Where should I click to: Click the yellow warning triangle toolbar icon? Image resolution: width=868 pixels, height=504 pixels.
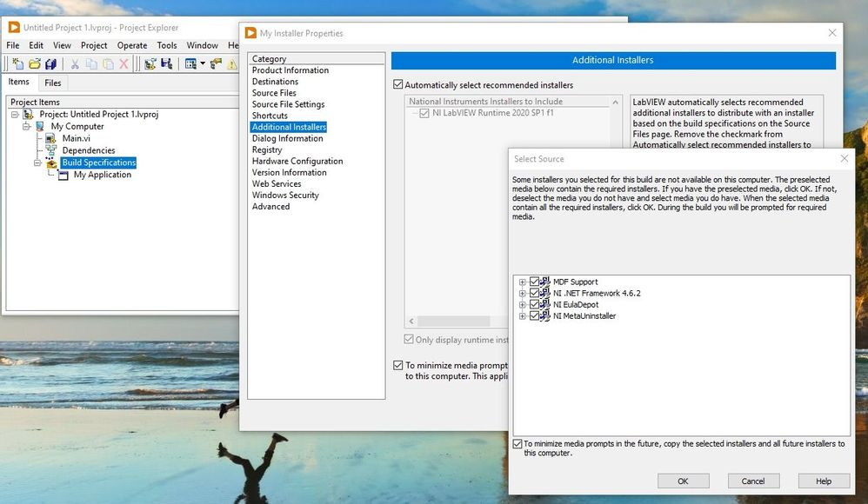tap(232, 63)
